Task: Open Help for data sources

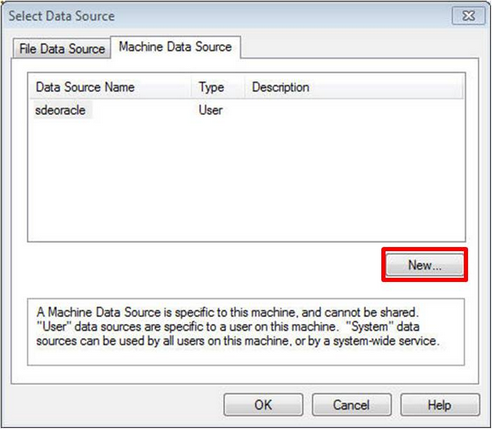Action: tap(440, 405)
